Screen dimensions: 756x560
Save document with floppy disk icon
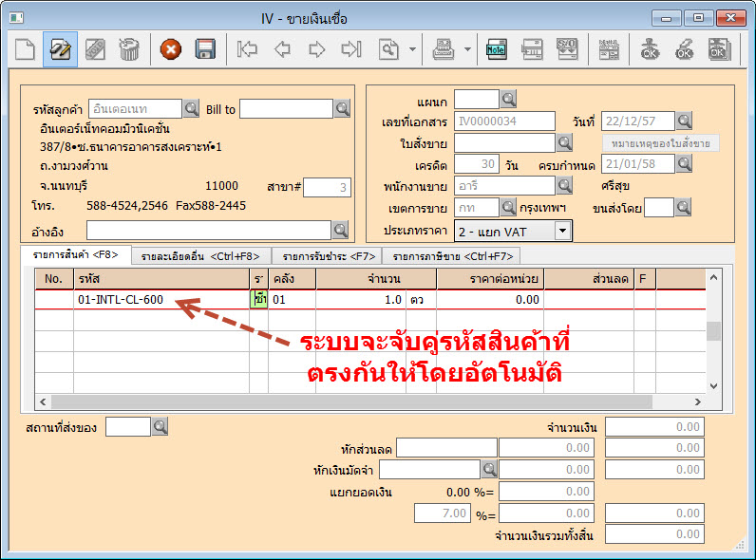205,49
